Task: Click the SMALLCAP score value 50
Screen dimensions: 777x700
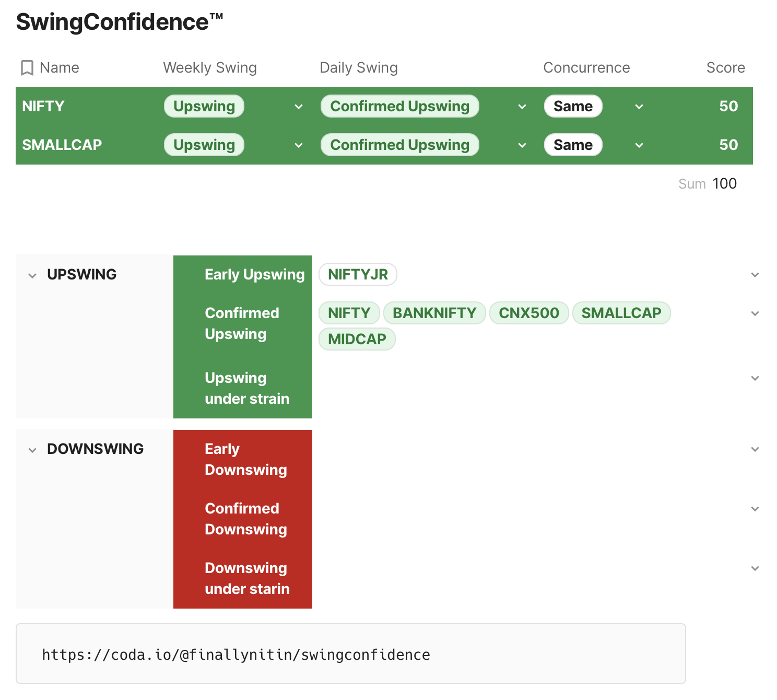Action: (728, 145)
